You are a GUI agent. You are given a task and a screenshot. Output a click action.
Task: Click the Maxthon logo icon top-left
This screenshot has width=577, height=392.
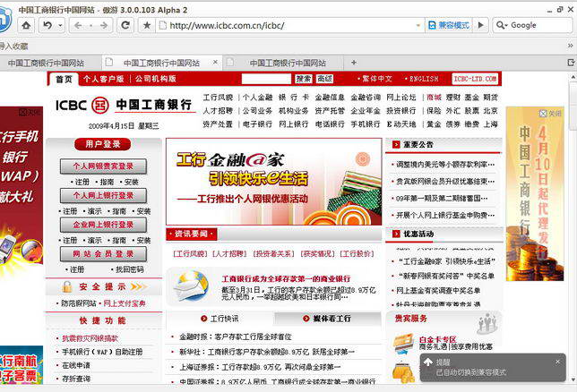(4, 19)
